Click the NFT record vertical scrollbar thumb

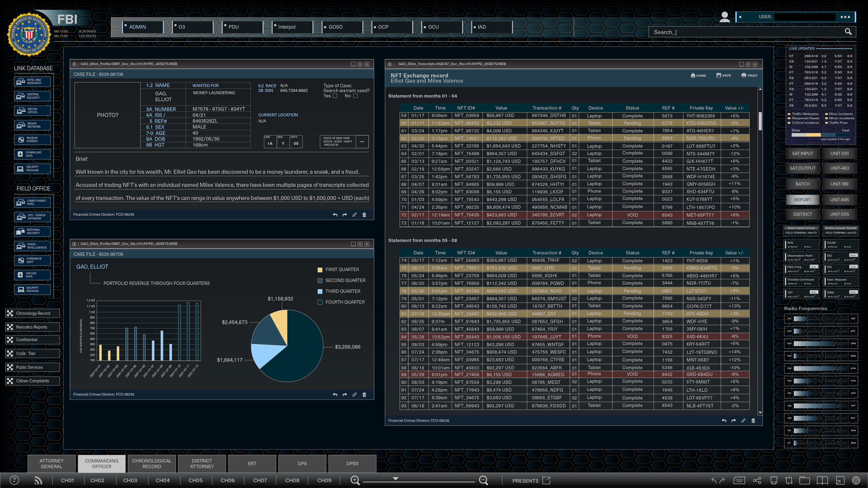pos(760,121)
